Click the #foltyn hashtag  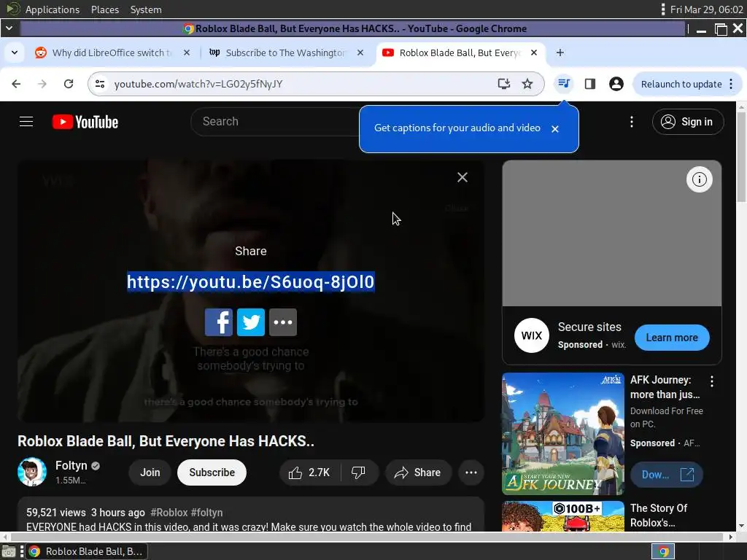206,513
